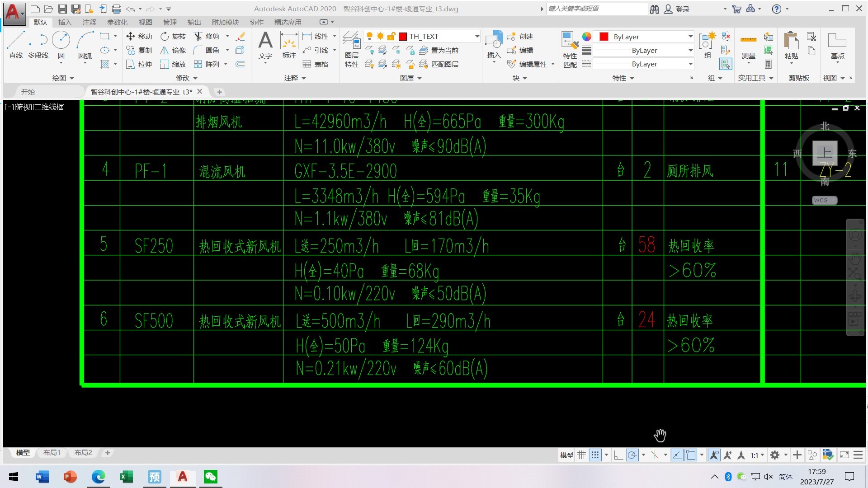Click the search keyword input field

[597, 9]
